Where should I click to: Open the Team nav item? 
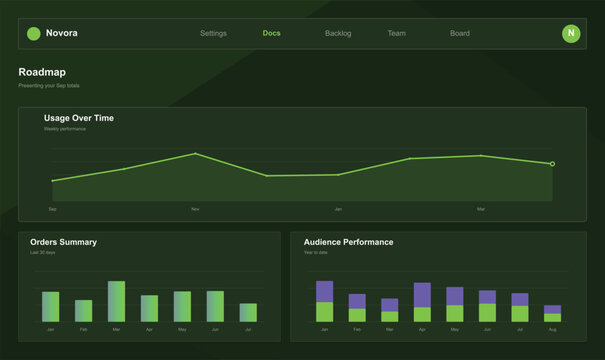click(397, 34)
